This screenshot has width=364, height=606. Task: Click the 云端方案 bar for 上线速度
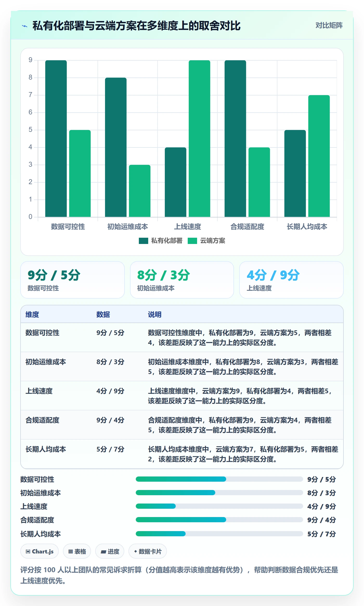point(199,139)
